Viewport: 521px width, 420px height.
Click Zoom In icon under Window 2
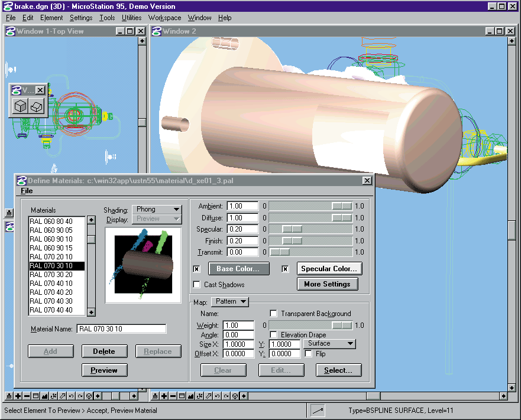tap(164, 396)
